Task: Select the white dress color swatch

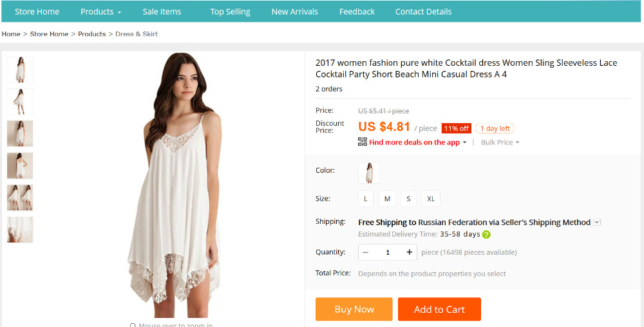Action: tap(368, 172)
